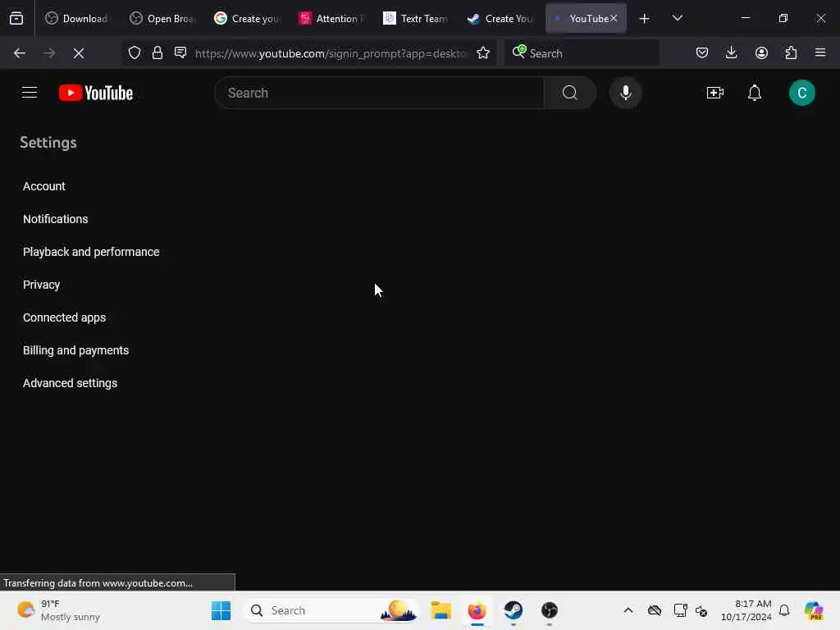This screenshot has width=840, height=630.
Task: Click the tray volume muted icon
Action: click(701, 610)
